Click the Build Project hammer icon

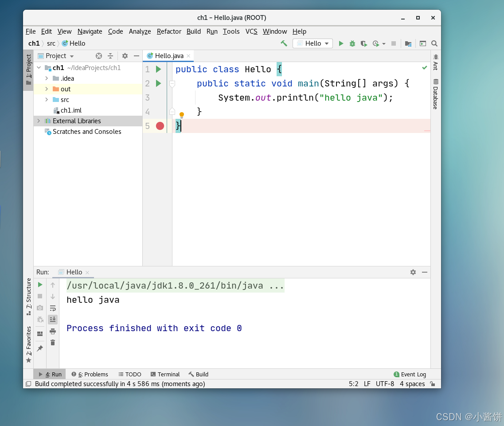point(284,43)
